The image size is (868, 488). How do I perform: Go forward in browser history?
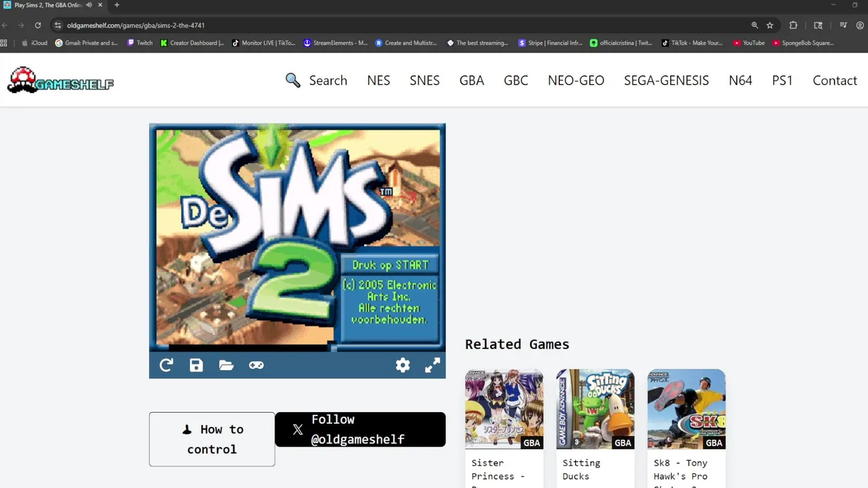click(x=21, y=25)
